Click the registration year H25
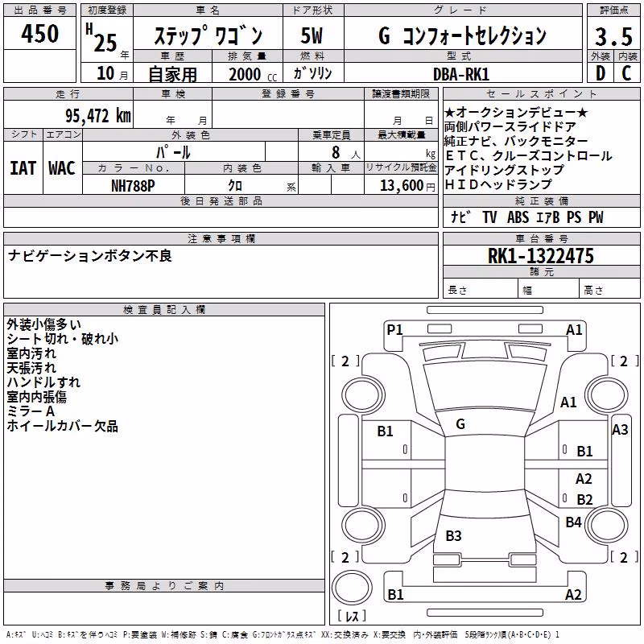 tap(101, 38)
